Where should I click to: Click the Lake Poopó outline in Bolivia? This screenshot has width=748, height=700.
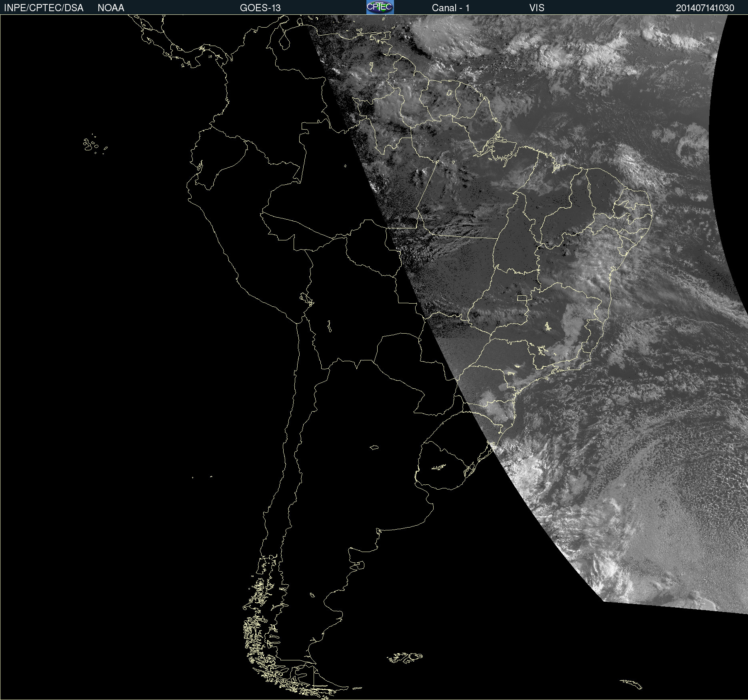tap(329, 327)
